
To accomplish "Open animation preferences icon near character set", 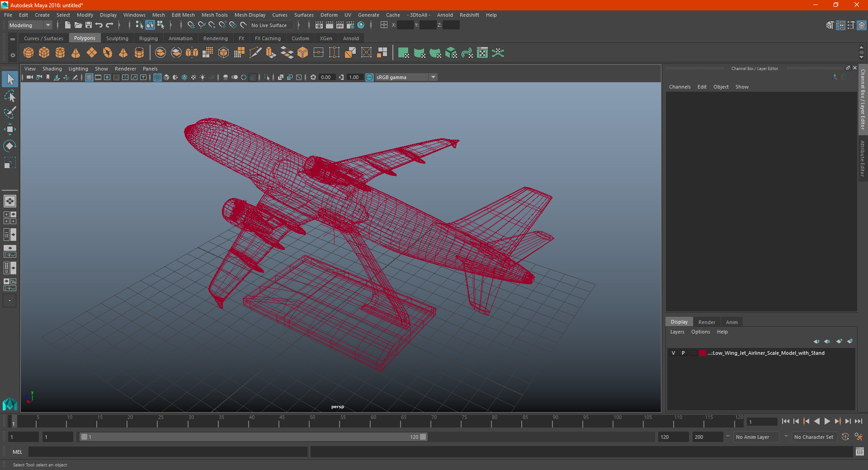I will coord(859,437).
